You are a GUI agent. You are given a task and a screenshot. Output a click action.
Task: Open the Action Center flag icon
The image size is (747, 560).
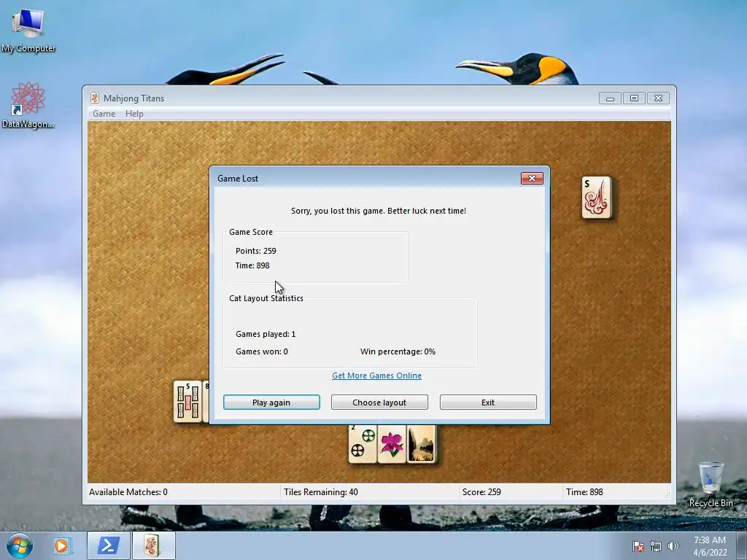pyautogui.click(x=638, y=546)
